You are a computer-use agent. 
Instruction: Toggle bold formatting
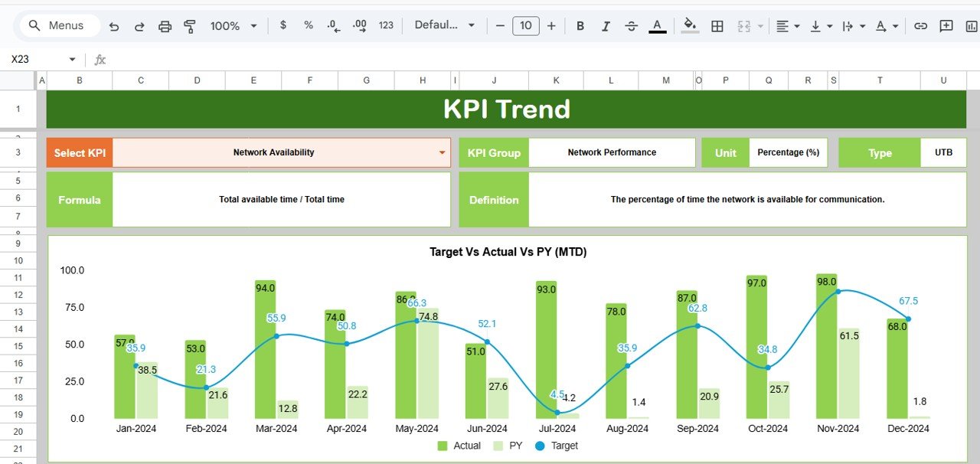(x=580, y=25)
